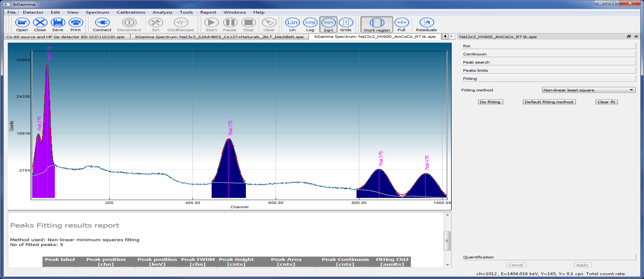Show Residuals plot icon
This screenshot has height=279, width=644.
426,24
